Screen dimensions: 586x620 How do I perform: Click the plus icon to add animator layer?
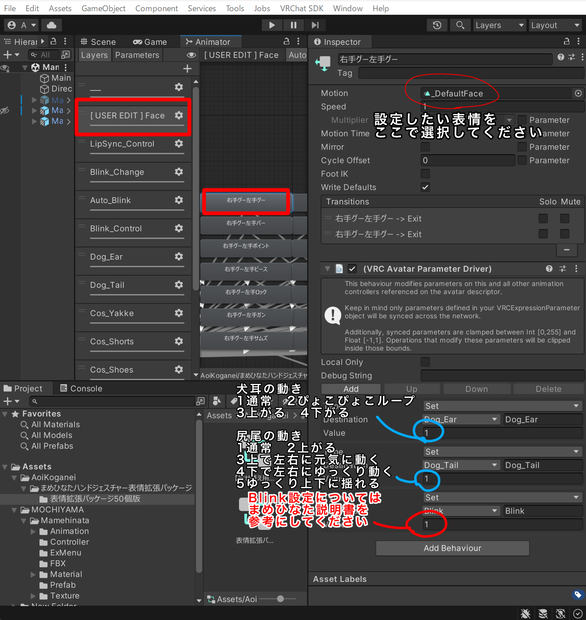187,69
